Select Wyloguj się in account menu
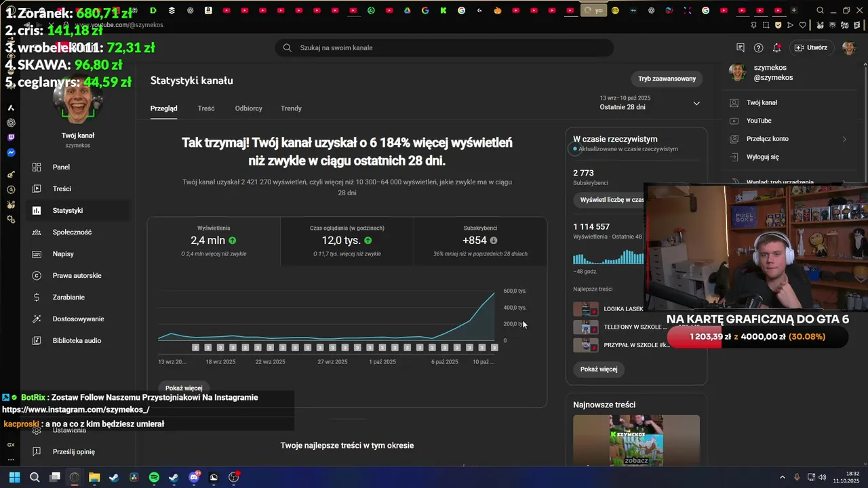Viewport: 868px width, 488px height. (x=789, y=157)
